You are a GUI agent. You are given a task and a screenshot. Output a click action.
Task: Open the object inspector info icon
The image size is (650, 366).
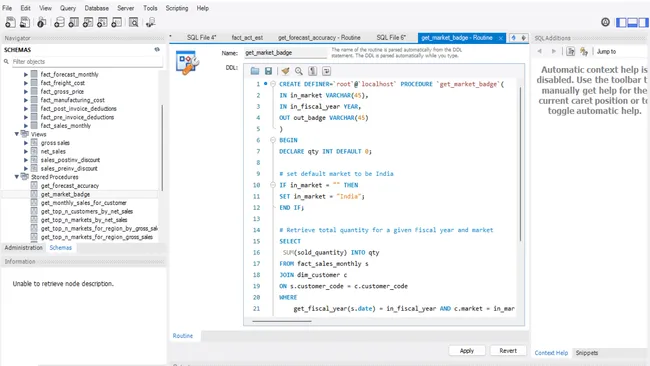[41, 22]
